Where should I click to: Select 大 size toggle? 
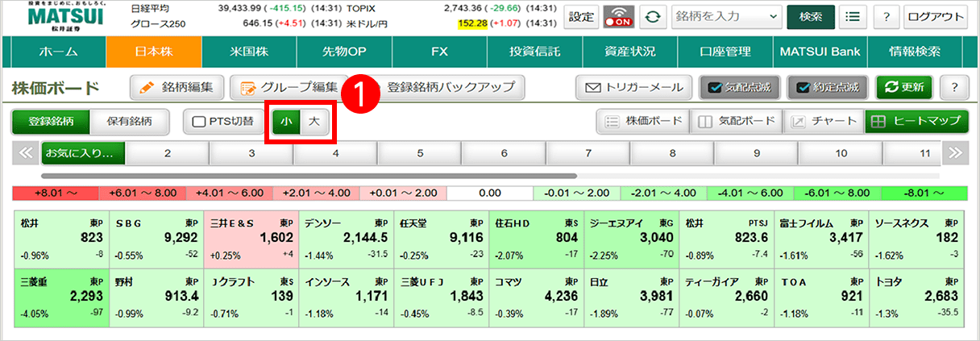click(314, 122)
